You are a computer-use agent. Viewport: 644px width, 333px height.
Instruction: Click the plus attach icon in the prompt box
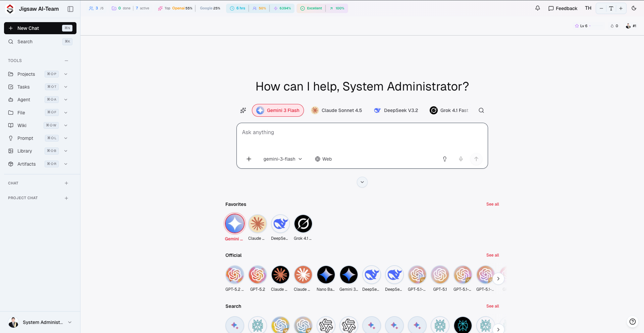[249, 159]
